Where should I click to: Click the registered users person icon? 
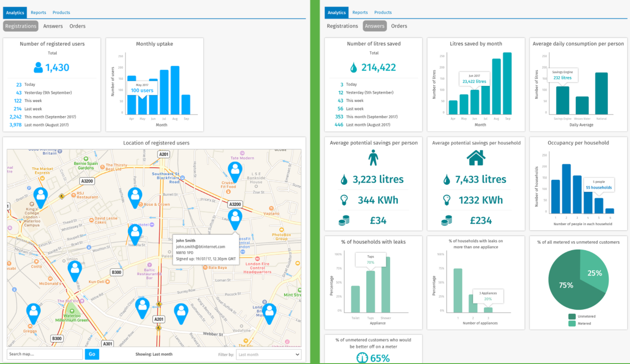pos(38,67)
